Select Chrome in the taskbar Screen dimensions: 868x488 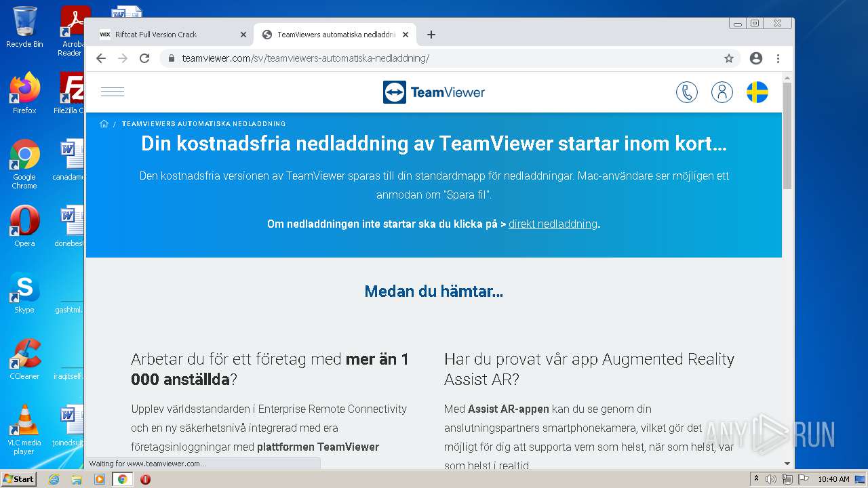coord(122,479)
